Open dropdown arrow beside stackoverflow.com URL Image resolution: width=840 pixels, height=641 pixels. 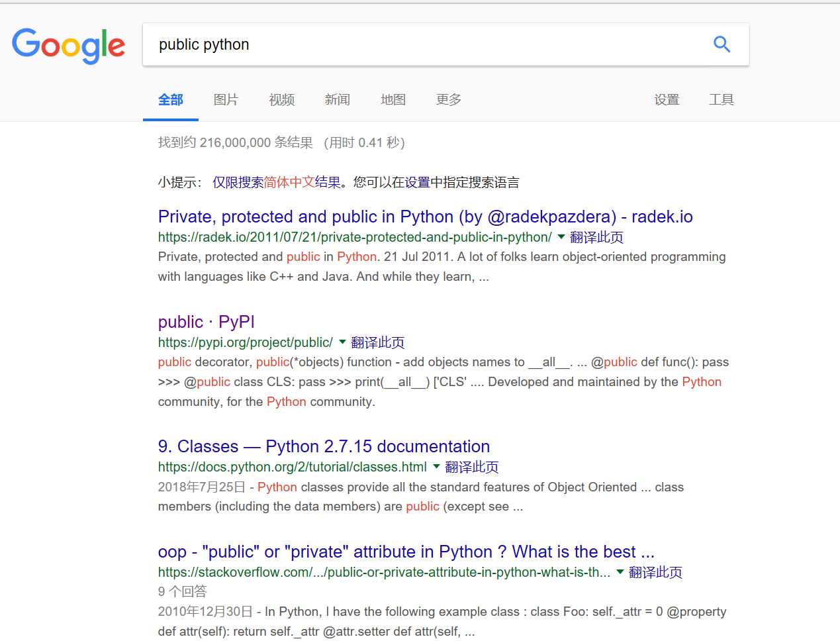[620, 572]
